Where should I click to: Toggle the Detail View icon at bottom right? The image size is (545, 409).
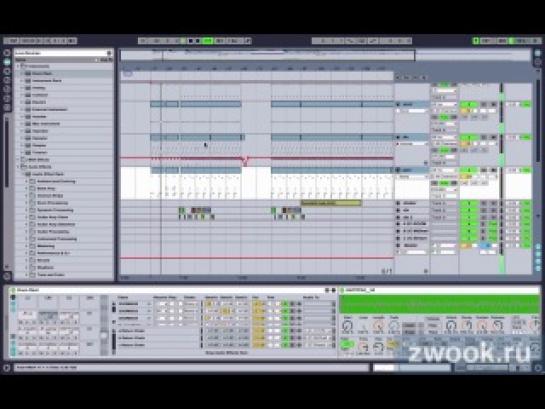538,368
